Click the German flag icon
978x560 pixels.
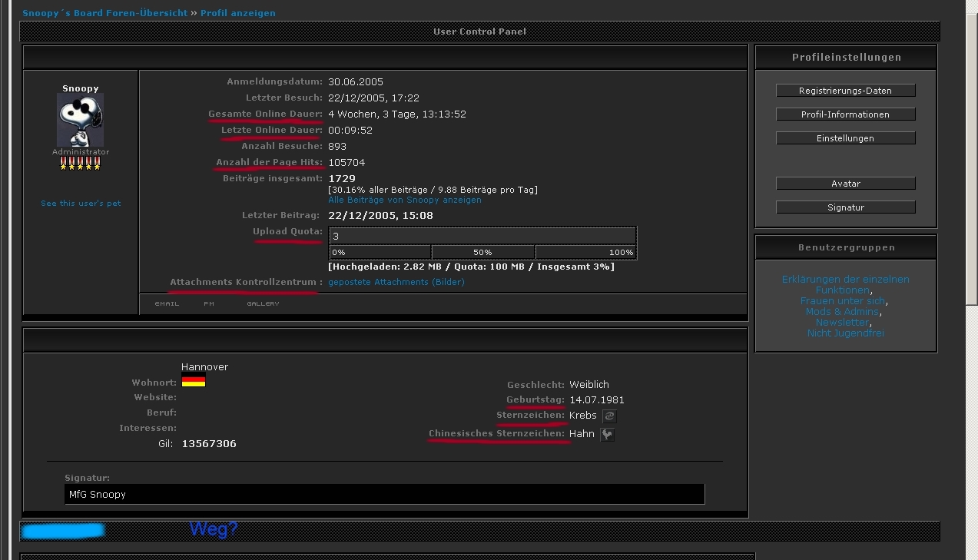[x=193, y=382]
